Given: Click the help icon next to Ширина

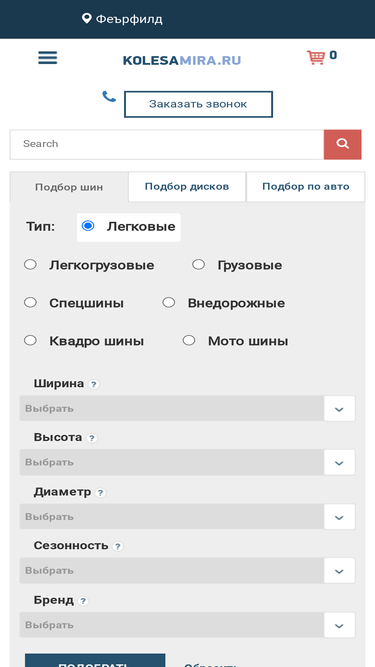Looking at the screenshot, I should [94, 384].
